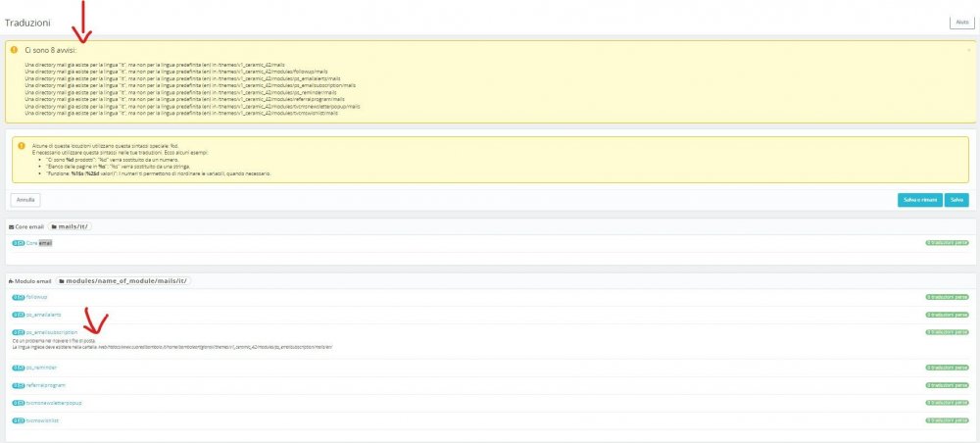Click the warning icon in the syntax notice
Image resolution: width=980 pixels, height=443 pixels.
22,144
